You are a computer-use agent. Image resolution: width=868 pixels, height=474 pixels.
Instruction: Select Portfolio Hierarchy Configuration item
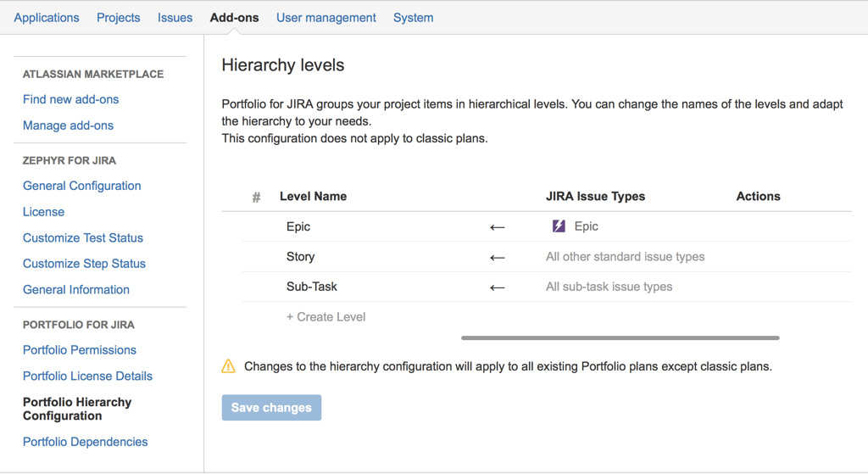[77, 409]
